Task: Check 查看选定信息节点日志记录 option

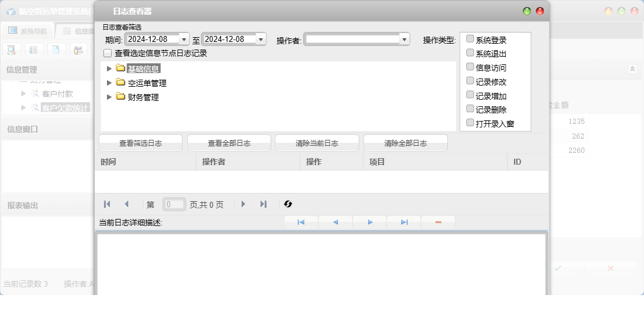Action: pos(108,53)
